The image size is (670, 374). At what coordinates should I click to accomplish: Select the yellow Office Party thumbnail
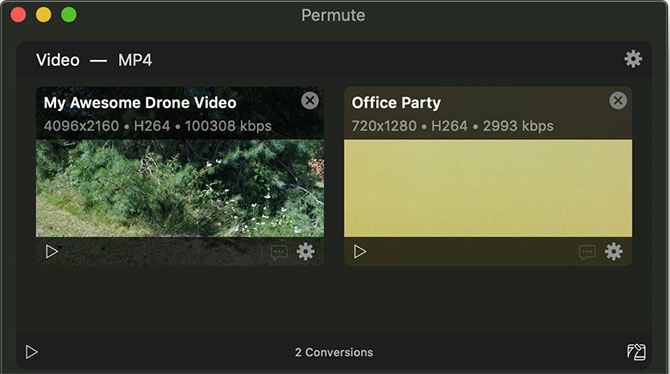(x=488, y=188)
